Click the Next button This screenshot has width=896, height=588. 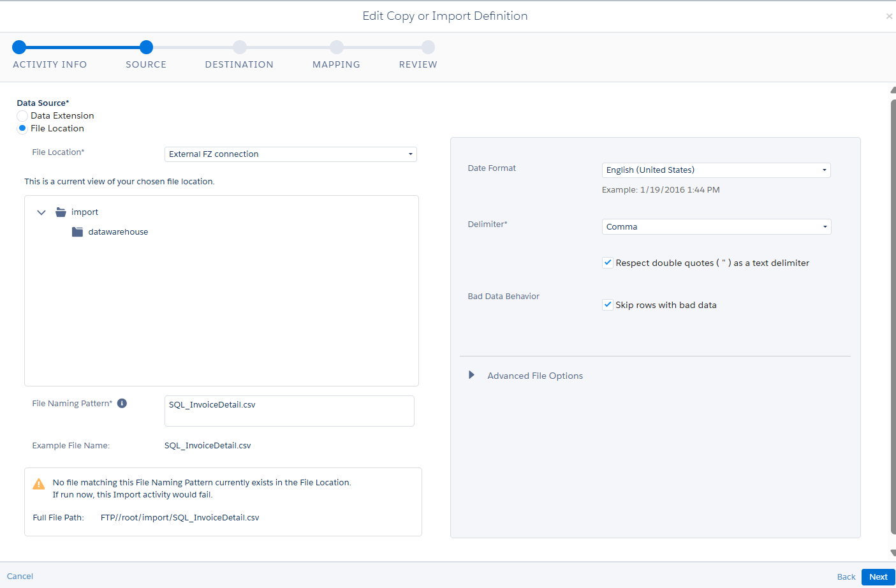878,577
